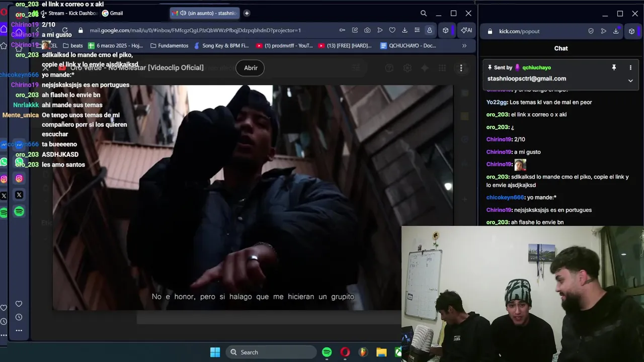Open downloads icon in Kick popout window

coord(616,31)
